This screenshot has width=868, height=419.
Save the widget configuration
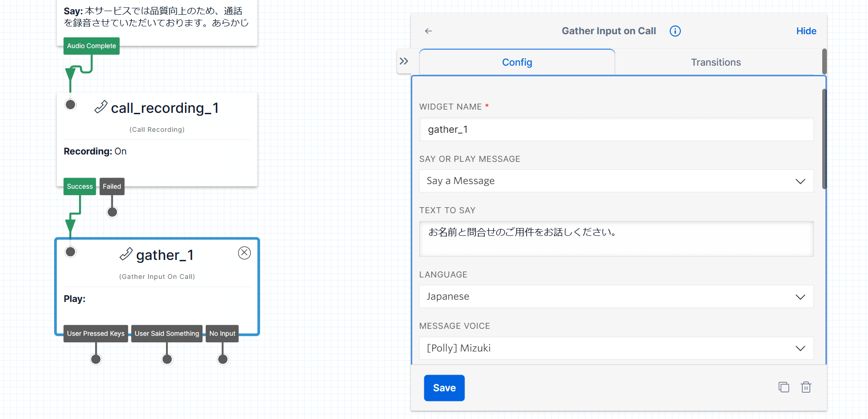(x=444, y=388)
